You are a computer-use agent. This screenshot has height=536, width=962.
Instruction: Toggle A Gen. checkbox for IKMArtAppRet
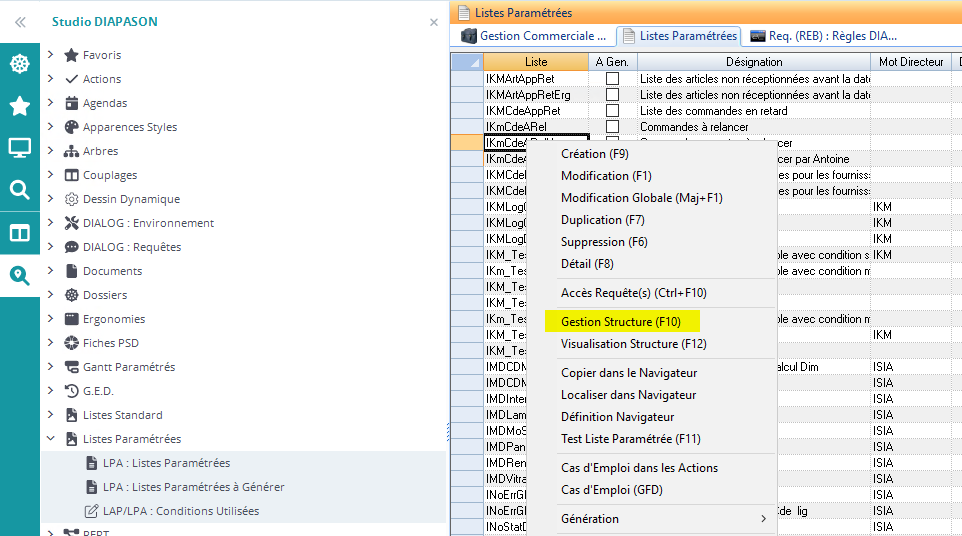pos(612,78)
